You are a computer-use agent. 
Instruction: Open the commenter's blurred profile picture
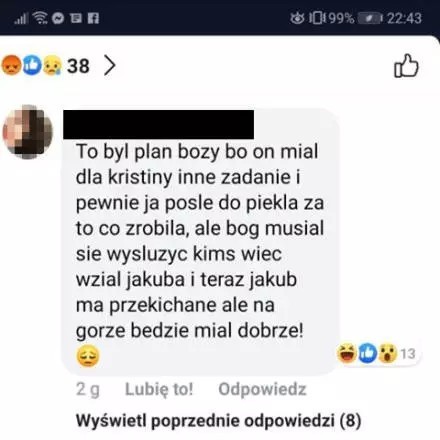[27, 132]
